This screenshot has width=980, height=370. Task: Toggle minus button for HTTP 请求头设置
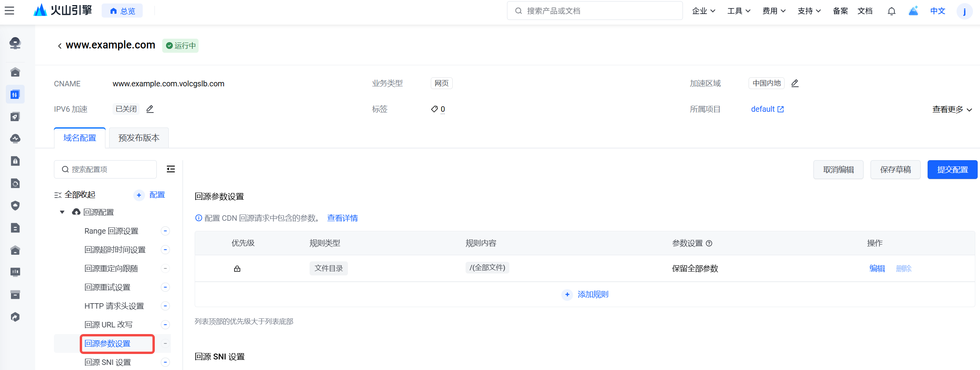coord(165,306)
